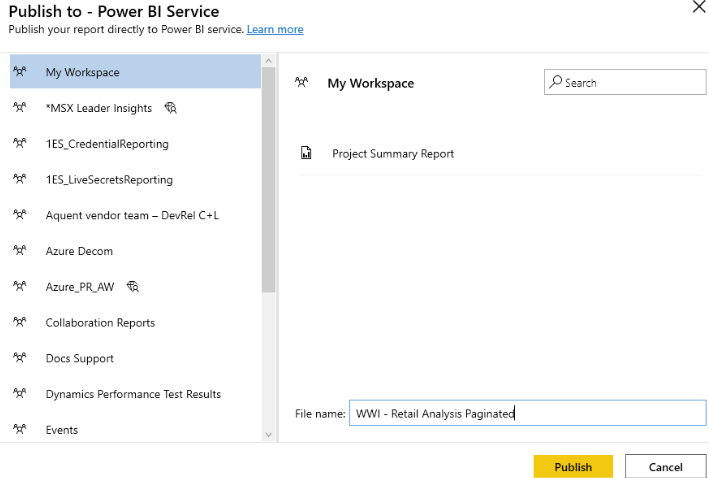Select the Docs Support workspace

pos(135,358)
